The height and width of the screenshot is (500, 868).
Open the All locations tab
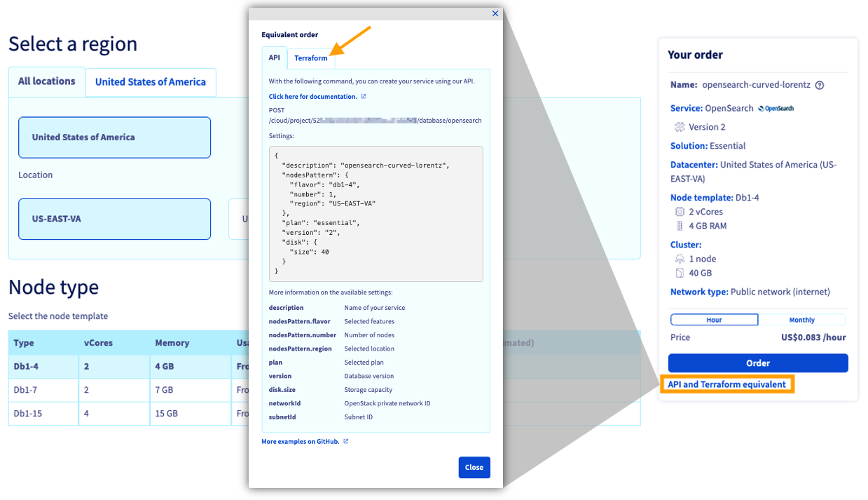46,81
